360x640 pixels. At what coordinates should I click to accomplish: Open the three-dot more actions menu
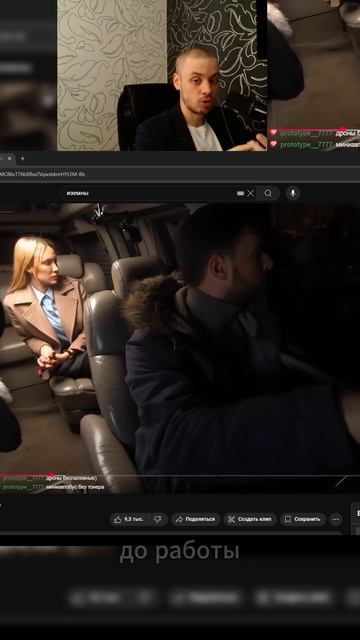pyautogui.click(x=336, y=519)
